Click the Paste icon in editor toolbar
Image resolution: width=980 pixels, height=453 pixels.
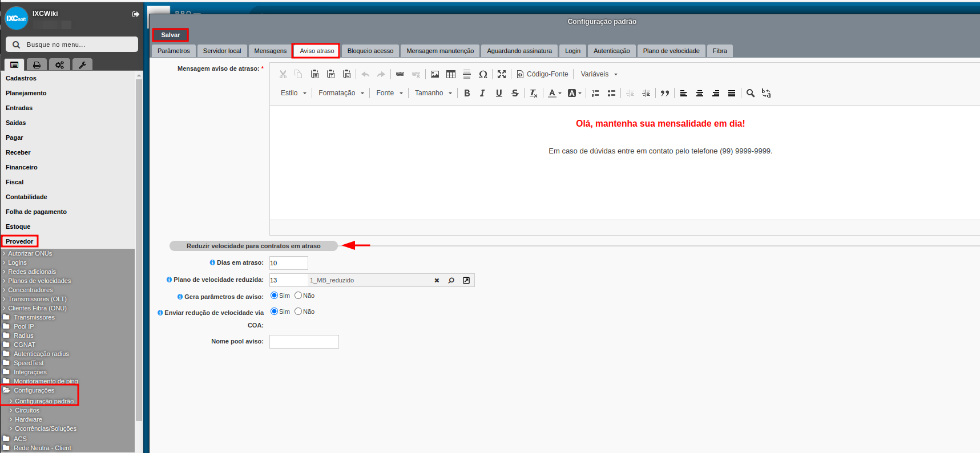[314, 74]
